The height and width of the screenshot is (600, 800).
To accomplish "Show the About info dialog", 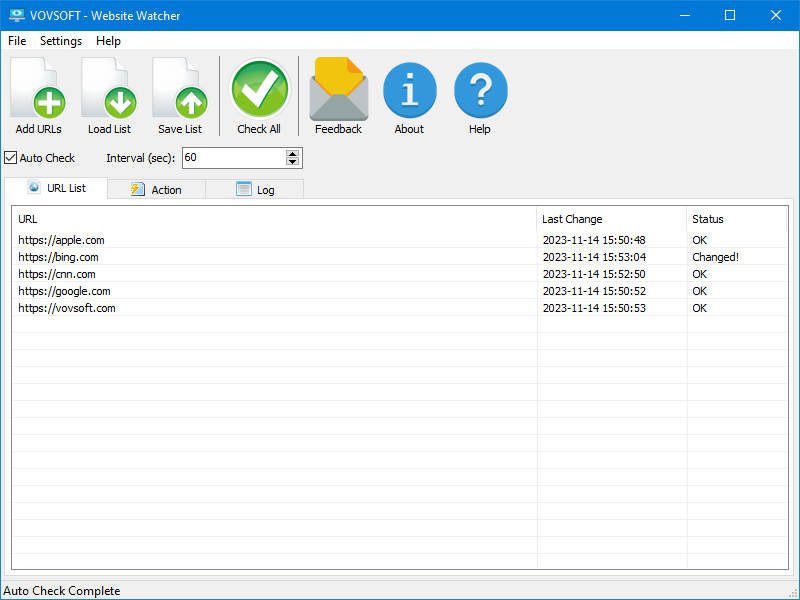I will (x=409, y=96).
